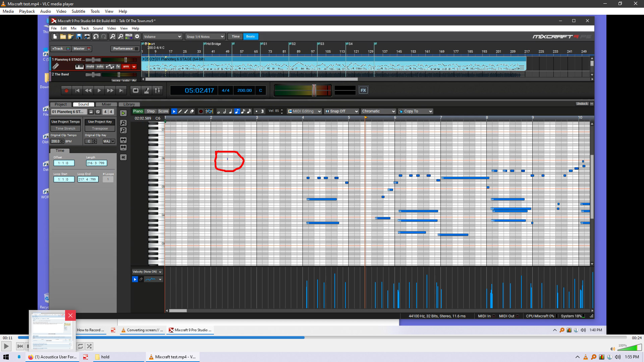Click the Punch In/Out icon in transport
This screenshot has height=362, width=644.
tap(157, 90)
